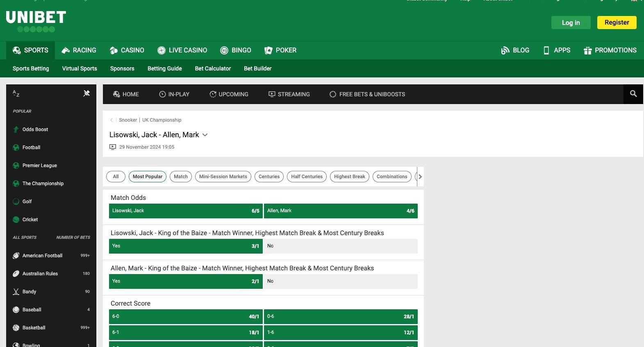Image resolution: width=644 pixels, height=347 pixels.
Task: Open the In-Play tab
Action: click(174, 94)
